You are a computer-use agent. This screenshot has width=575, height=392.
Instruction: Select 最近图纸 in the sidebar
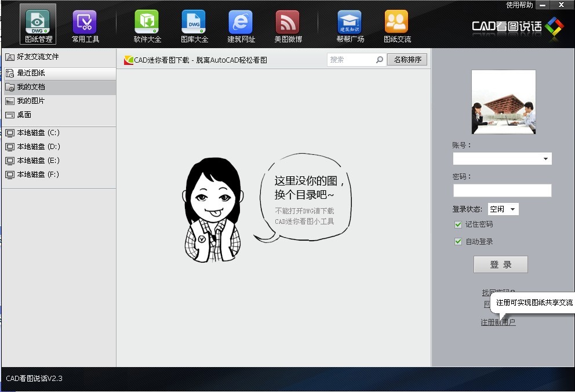pyautogui.click(x=31, y=73)
